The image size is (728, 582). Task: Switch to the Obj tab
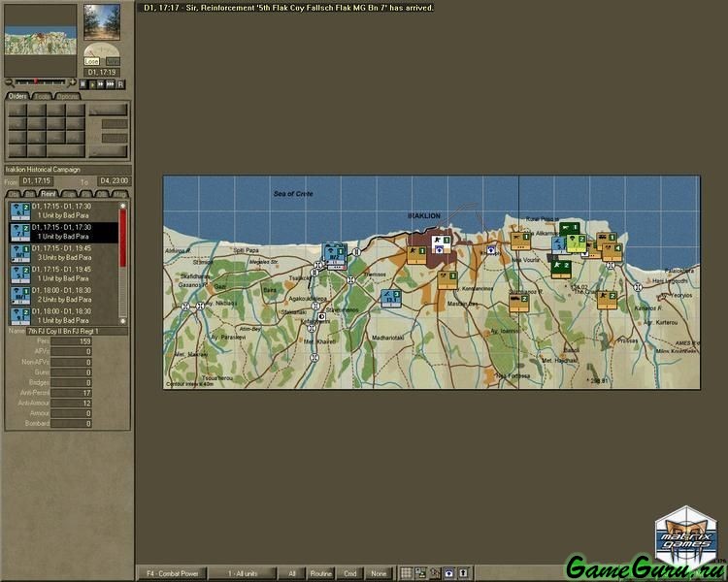coord(14,194)
